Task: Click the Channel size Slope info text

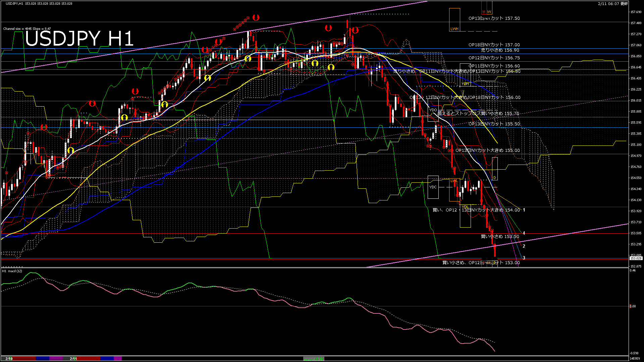Action: (27, 29)
